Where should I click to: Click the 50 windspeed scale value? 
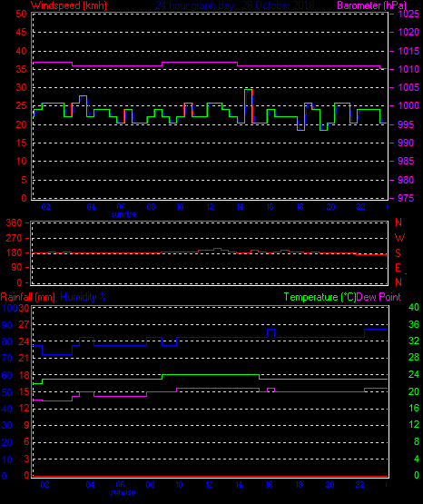(x=21, y=14)
